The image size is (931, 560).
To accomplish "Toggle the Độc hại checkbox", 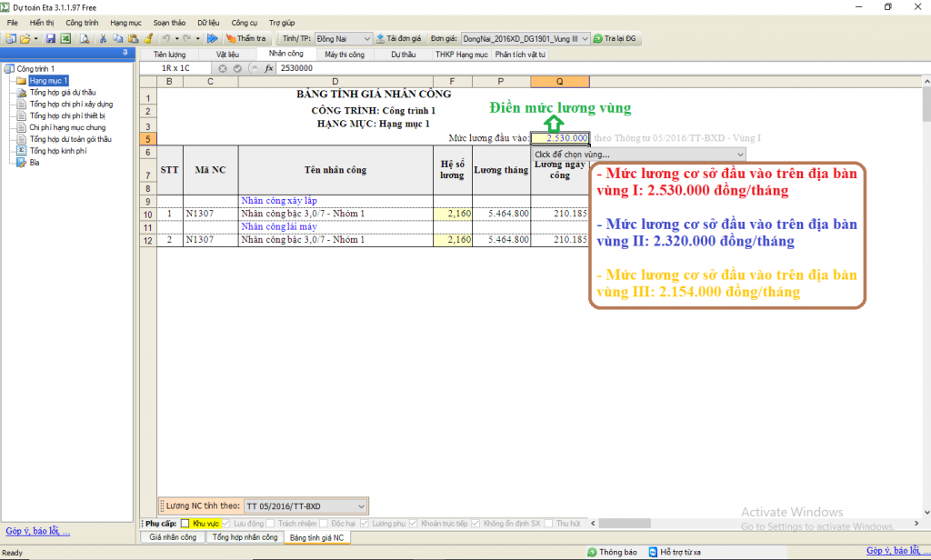I will 325,524.
